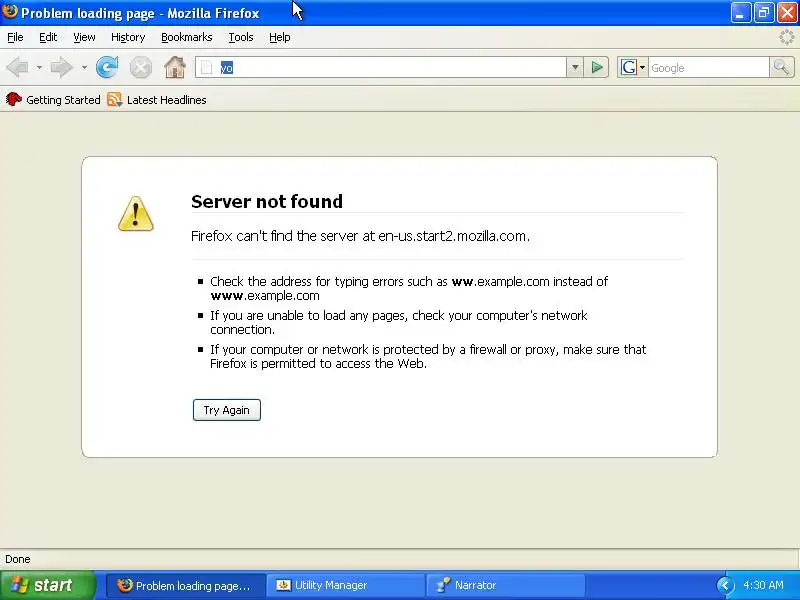Open the Forward history dropdown arrow
This screenshot has width=800, height=600.
(x=84, y=67)
